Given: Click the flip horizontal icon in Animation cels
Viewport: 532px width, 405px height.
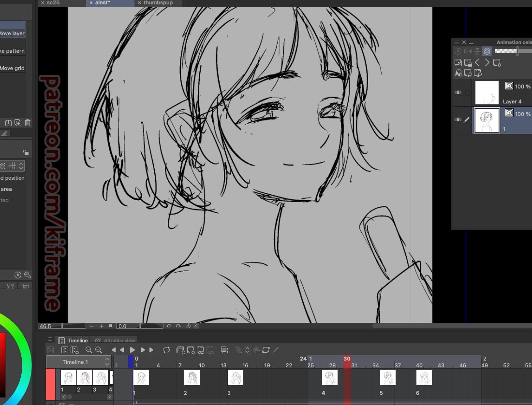Looking at the screenshot, I should tap(468, 51).
